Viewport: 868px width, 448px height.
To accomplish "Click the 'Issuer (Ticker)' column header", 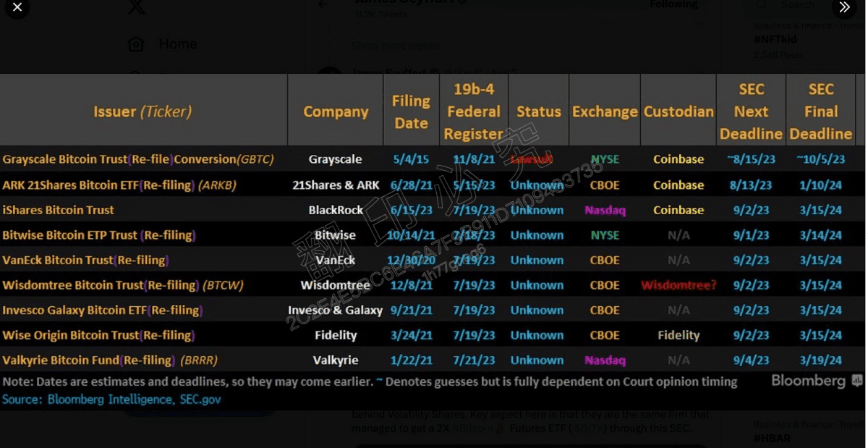I will coord(142,111).
